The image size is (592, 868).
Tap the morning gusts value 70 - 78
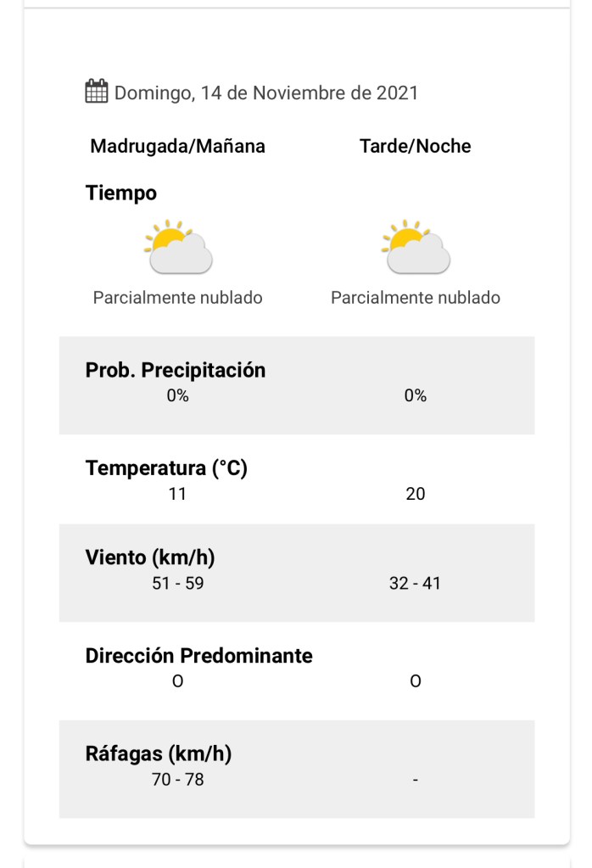coord(177,780)
